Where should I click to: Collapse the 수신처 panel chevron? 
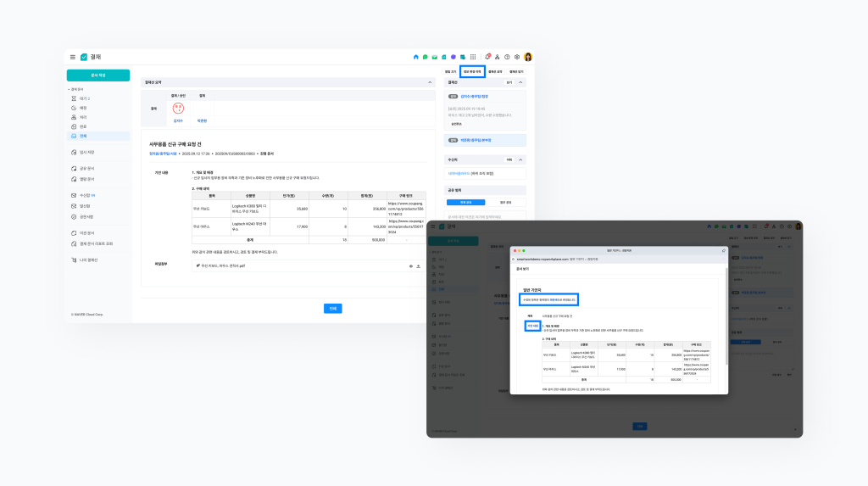(520, 159)
